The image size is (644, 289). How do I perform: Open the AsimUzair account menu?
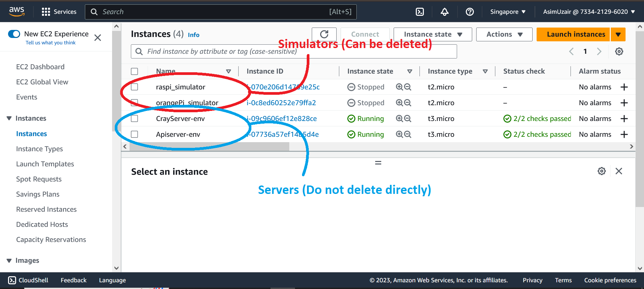click(589, 12)
